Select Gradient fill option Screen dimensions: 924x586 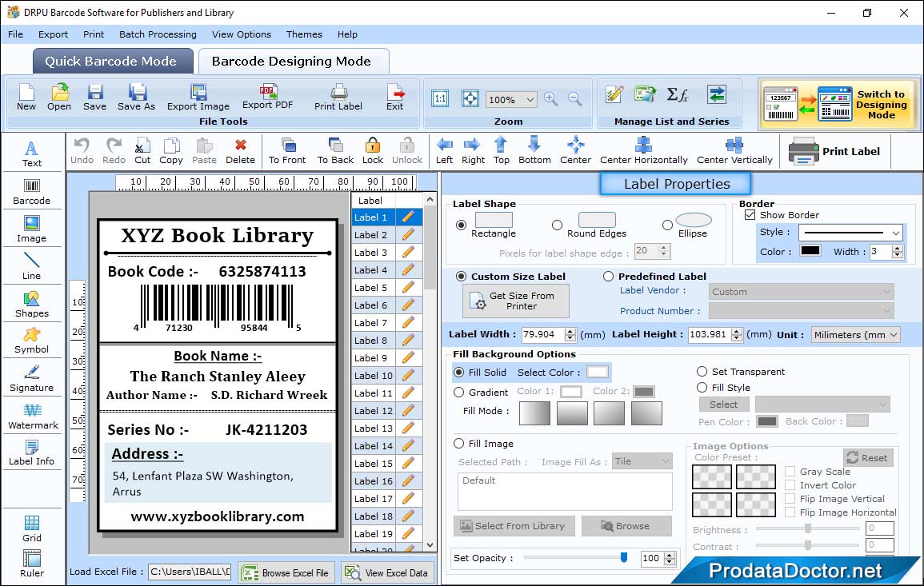coord(459,393)
